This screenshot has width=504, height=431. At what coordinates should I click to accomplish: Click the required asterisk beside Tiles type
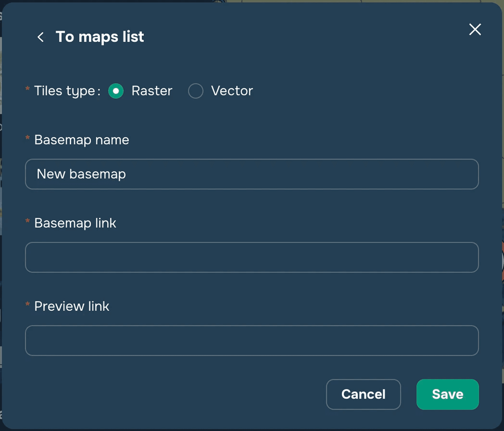pyautogui.click(x=28, y=88)
